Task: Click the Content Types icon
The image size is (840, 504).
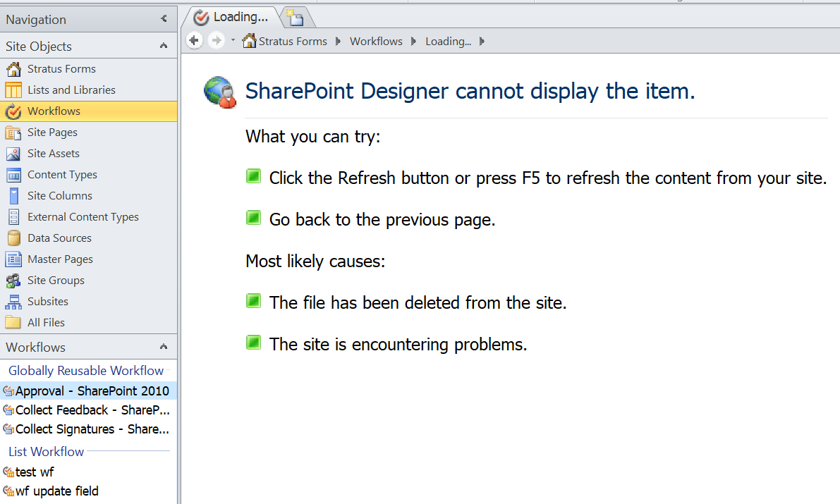Action: click(x=13, y=175)
